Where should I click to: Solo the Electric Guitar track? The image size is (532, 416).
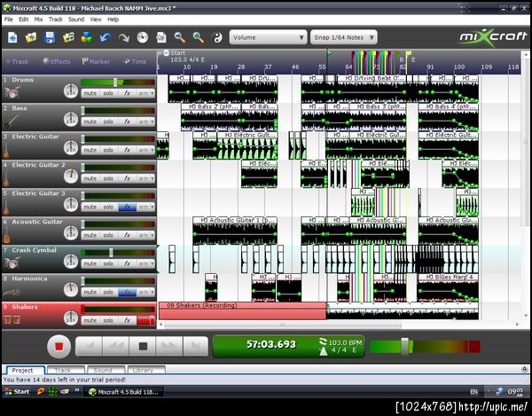tap(108, 150)
